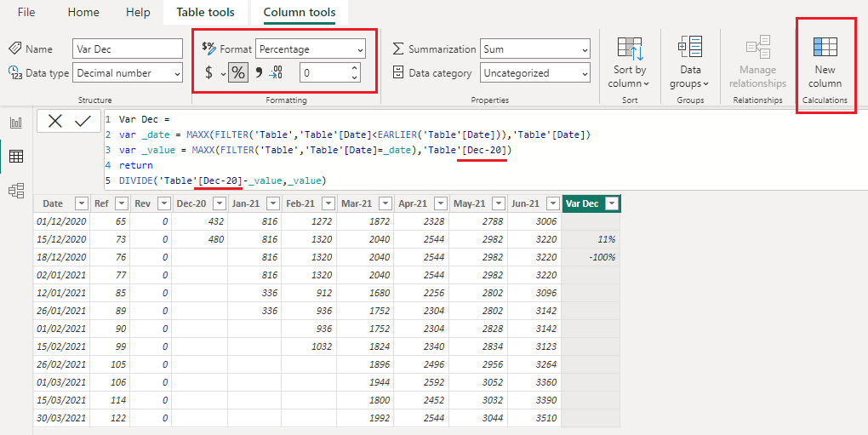Decrease decimal places with down stepper
This screenshot has width=868, height=435.
pos(355,78)
